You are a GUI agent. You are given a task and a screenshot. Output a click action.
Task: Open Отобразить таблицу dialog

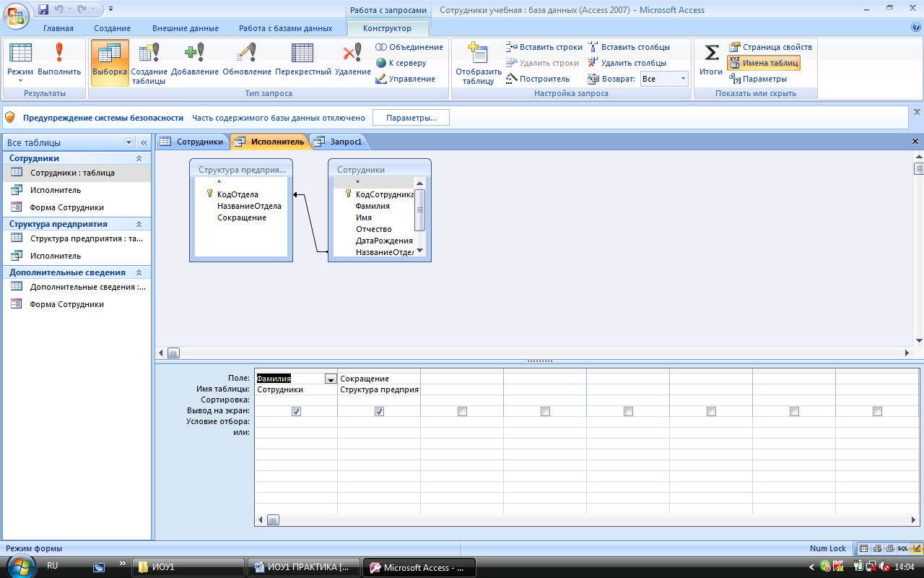(478, 64)
